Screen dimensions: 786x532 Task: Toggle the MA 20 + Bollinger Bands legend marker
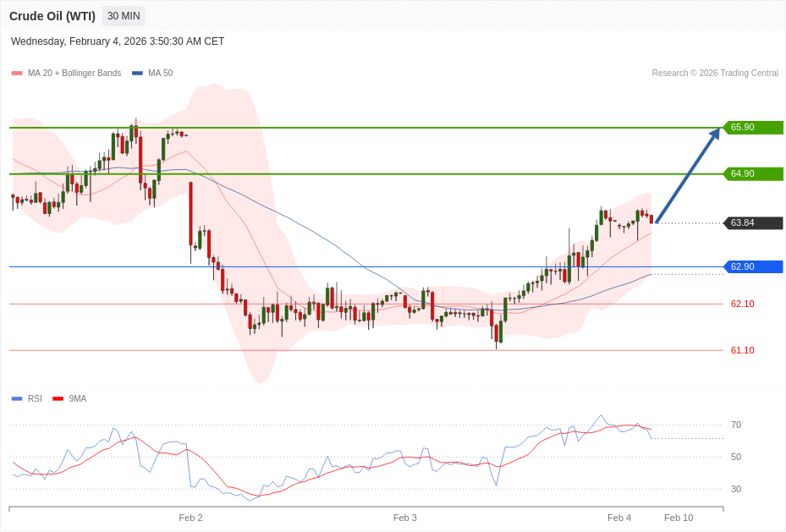(x=15, y=73)
